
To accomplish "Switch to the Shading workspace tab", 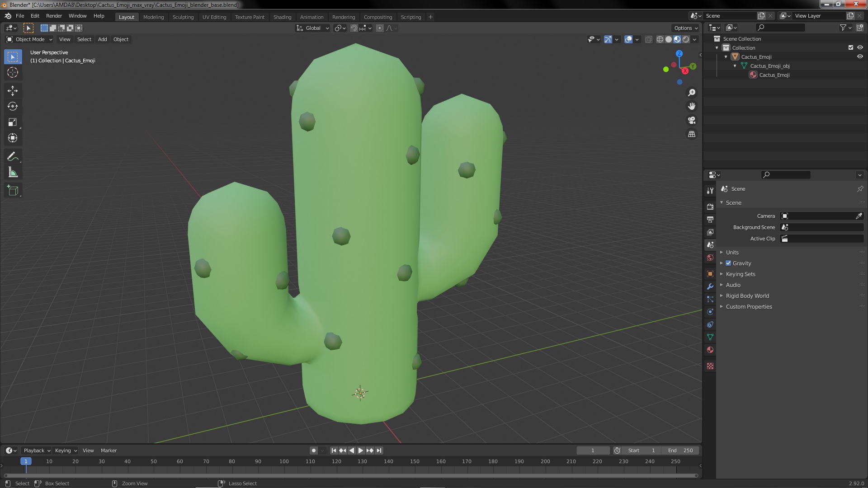I will (x=282, y=17).
